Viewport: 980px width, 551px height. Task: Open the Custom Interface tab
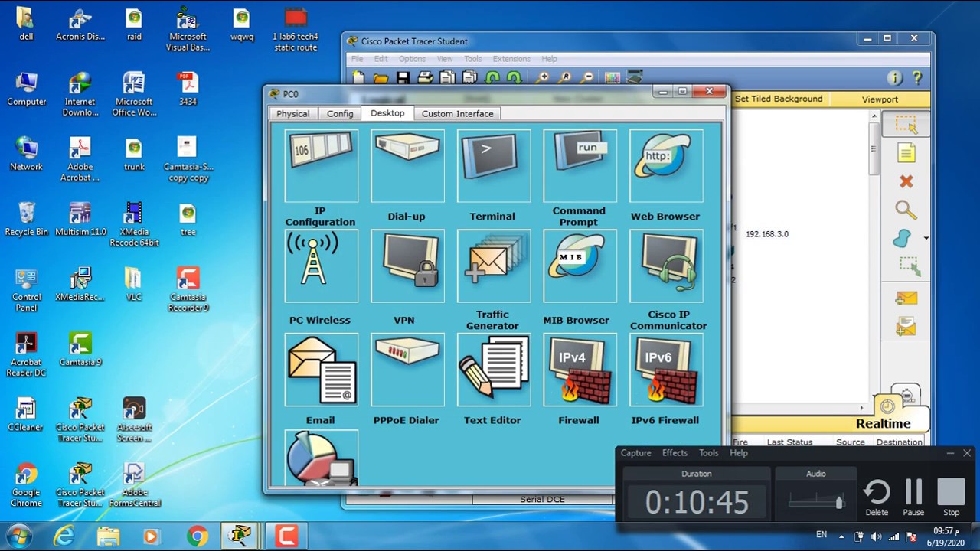click(x=458, y=113)
